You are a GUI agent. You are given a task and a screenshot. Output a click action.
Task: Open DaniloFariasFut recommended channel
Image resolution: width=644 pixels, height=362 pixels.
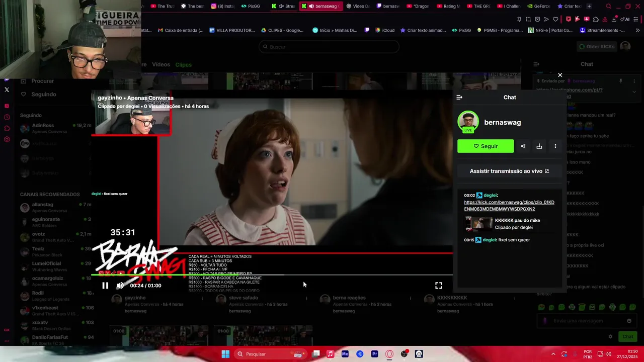click(x=55, y=339)
